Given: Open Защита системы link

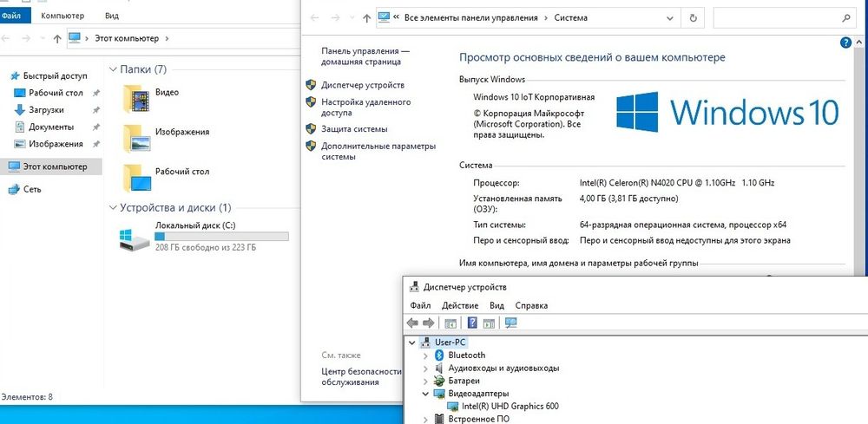Looking at the screenshot, I should pos(354,129).
